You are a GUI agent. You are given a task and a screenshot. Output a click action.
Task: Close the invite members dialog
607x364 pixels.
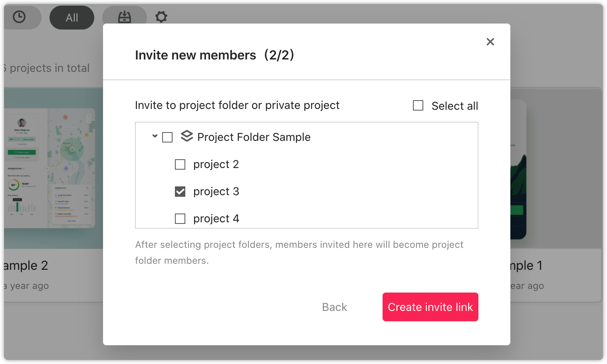click(490, 42)
